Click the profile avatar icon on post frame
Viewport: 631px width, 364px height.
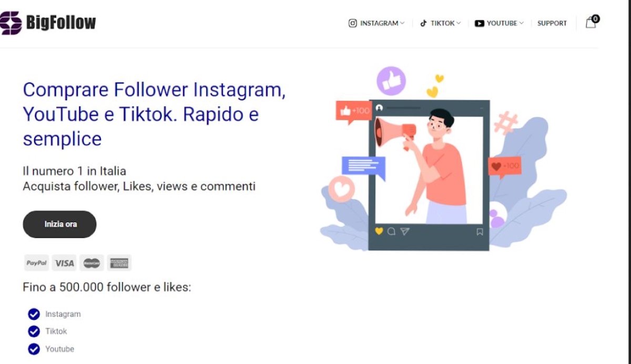pos(379,108)
